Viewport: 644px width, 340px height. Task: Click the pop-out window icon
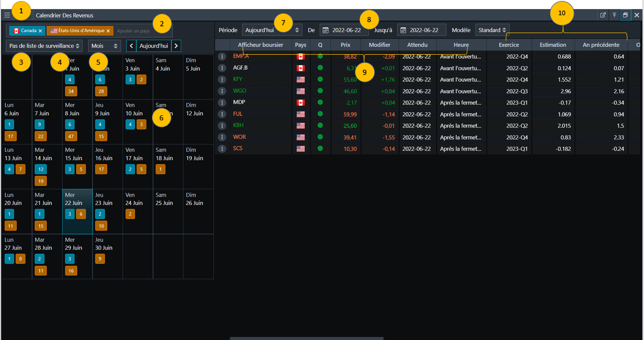pyautogui.click(x=603, y=16)
